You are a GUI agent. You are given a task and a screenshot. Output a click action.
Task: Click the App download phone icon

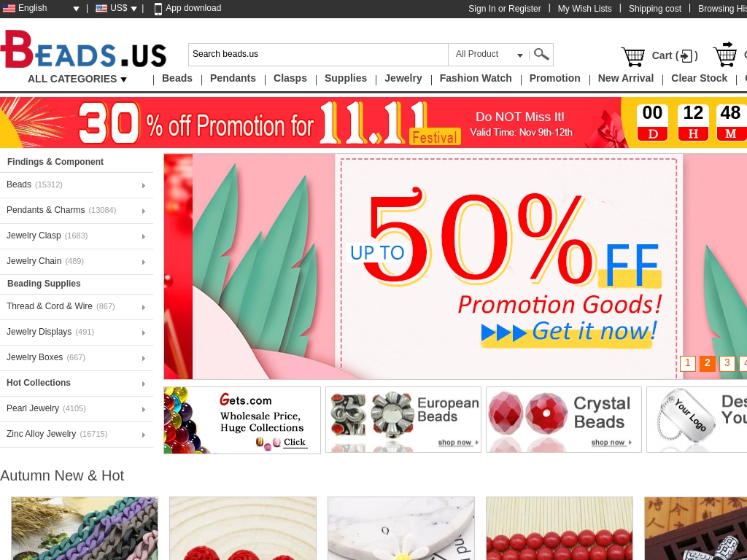(x=158, y=9)
